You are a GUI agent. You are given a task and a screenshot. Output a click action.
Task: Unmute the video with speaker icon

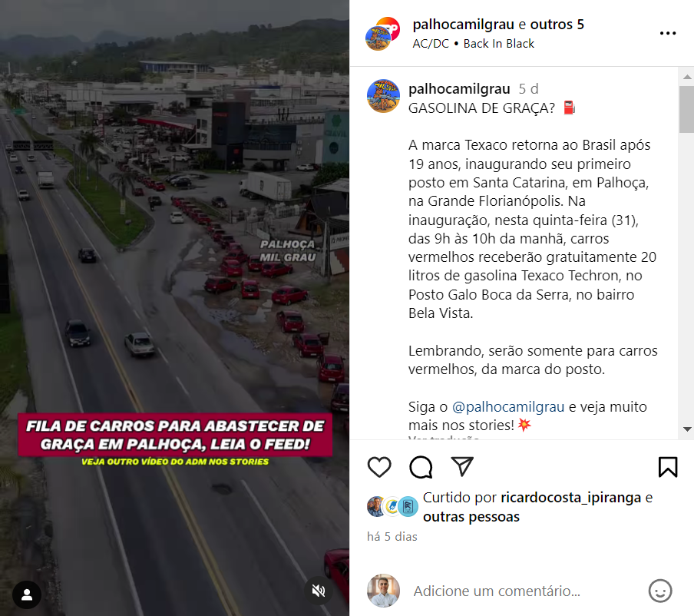319,591
